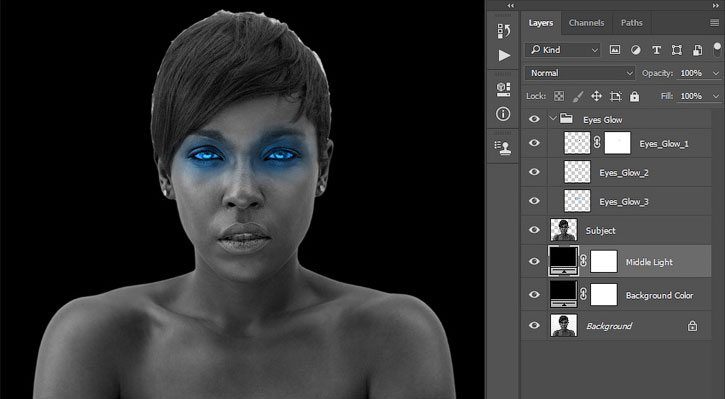The image size is (725, 399).
Task: Hide the Background layer
Action: click(x=534, y=325)
